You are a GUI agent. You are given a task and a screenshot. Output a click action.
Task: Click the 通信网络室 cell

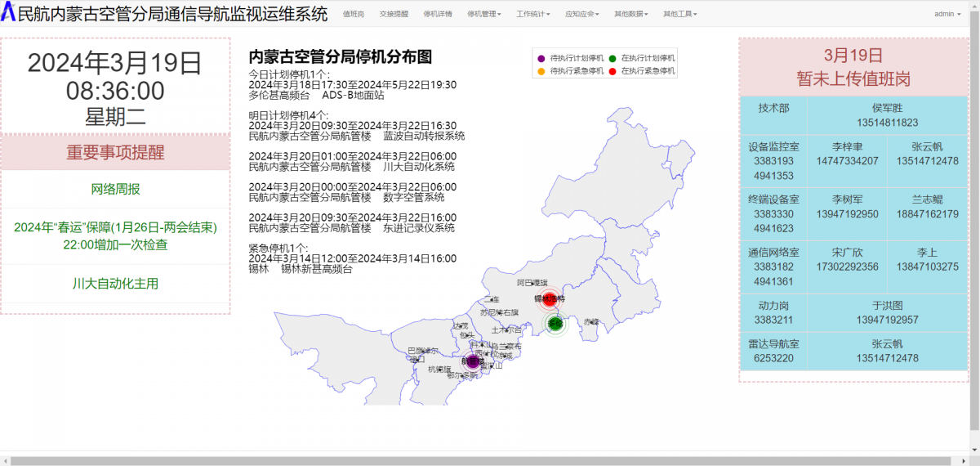point(773,267)
